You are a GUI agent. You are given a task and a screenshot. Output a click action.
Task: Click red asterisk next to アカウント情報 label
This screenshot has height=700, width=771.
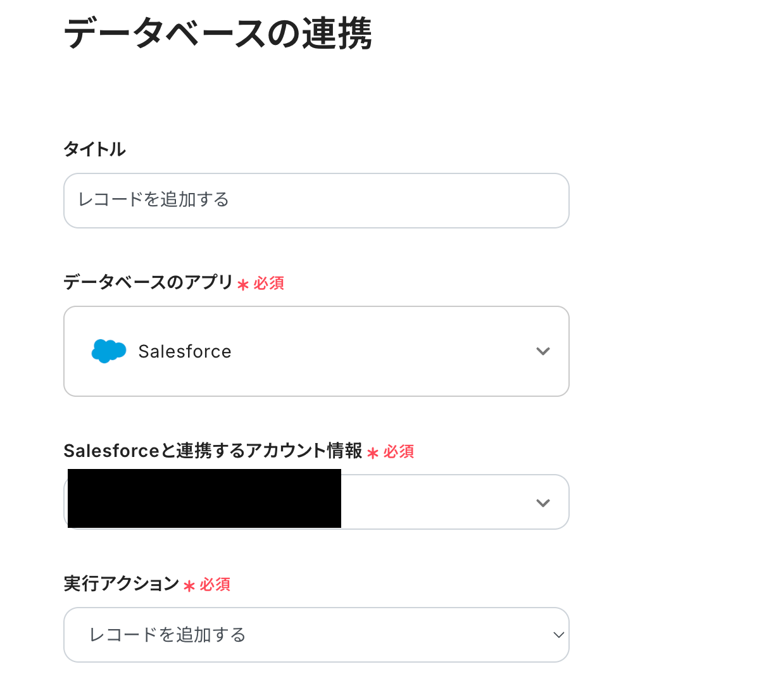click(x=373, y=453)
